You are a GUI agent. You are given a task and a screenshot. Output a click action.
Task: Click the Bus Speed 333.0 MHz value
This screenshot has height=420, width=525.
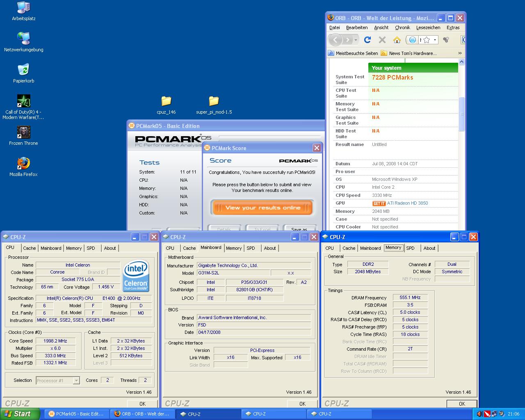tap(55, 356)
